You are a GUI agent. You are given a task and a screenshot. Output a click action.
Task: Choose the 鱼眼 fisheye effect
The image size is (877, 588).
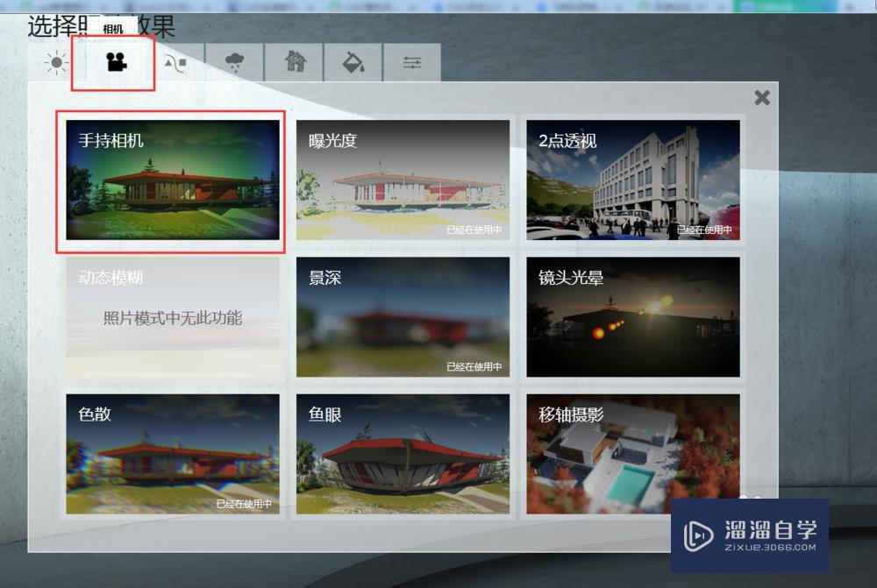tap(403, 454)
